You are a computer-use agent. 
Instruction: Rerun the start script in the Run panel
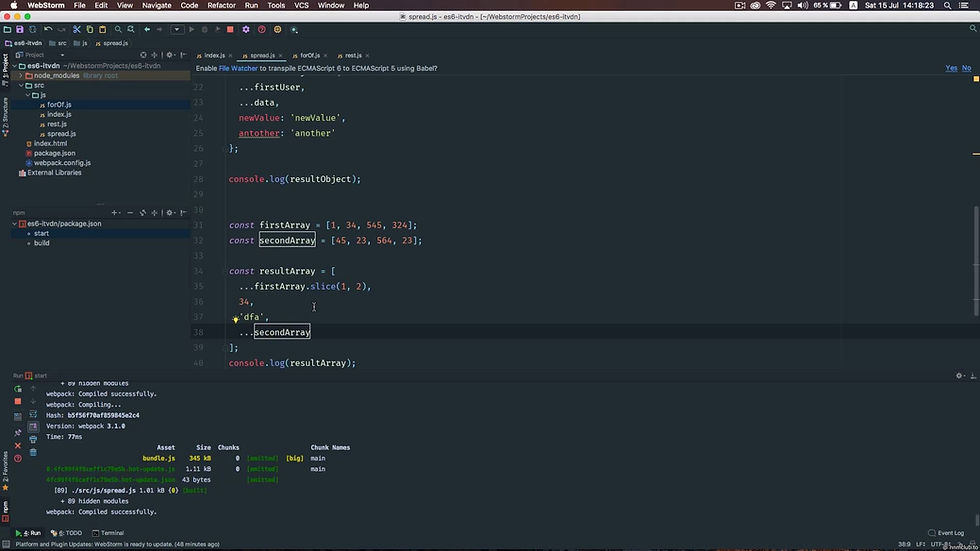(18, 389)
